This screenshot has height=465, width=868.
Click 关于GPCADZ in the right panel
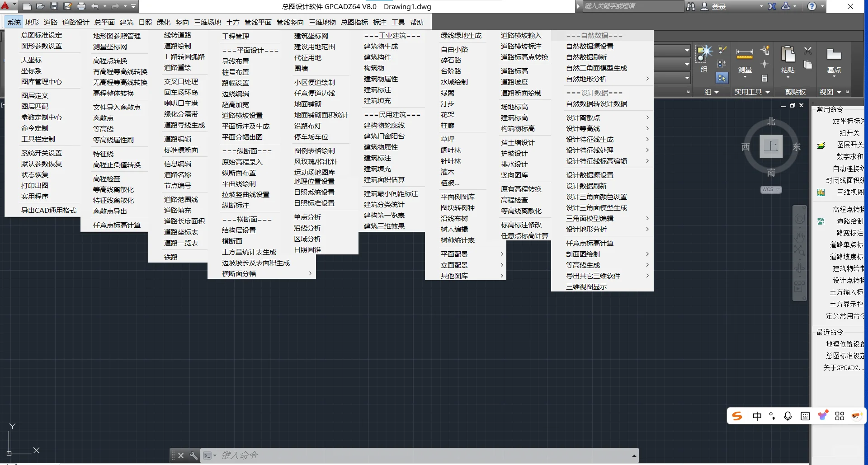click(842, 367)
